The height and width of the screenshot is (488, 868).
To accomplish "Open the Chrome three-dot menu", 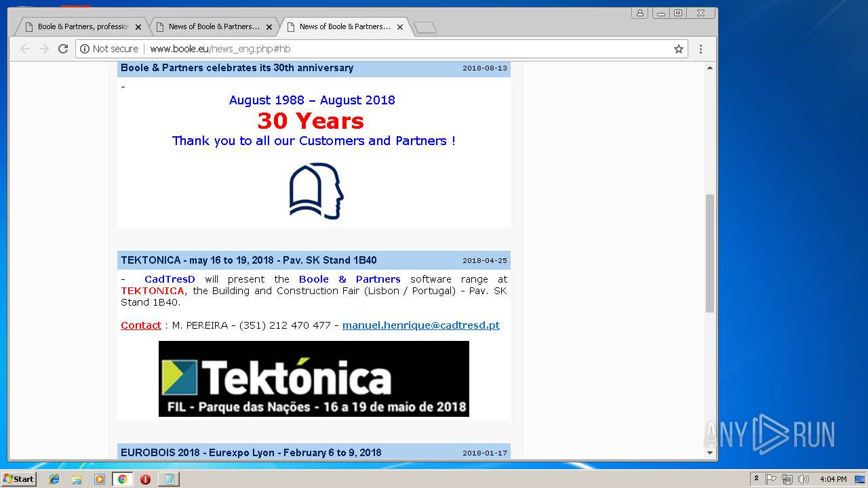I will click(x=701, y=49).
